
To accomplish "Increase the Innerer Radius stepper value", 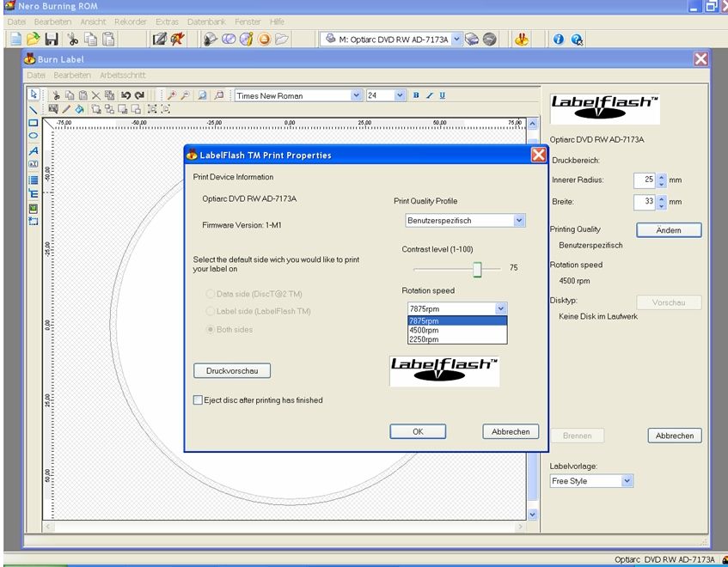I will click(662, 177).
